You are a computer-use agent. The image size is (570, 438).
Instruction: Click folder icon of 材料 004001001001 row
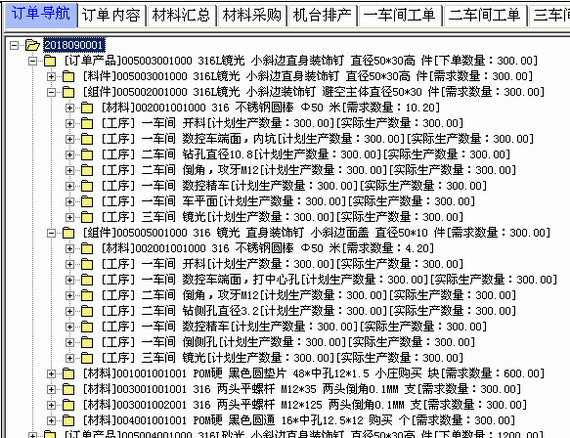[68, 421]
